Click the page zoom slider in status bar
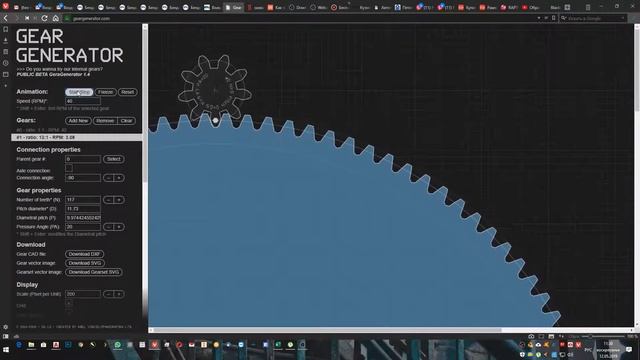 coord(604,336)
